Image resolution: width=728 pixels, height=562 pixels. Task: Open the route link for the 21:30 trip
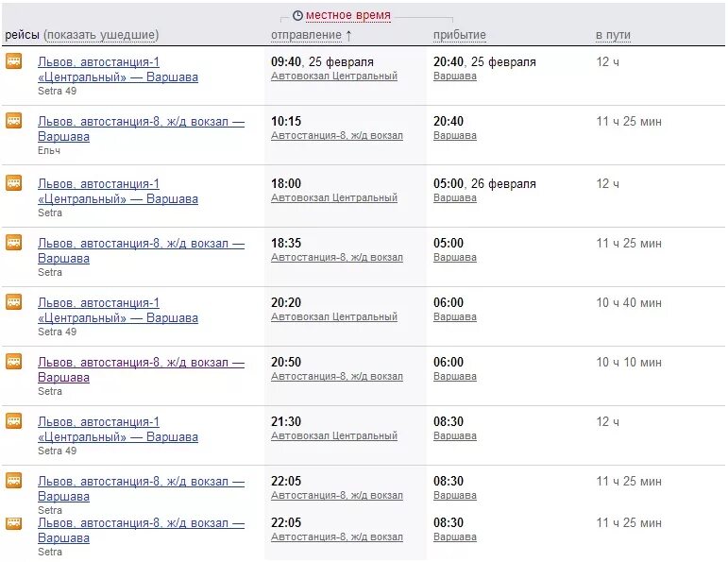tap(117, 430)
